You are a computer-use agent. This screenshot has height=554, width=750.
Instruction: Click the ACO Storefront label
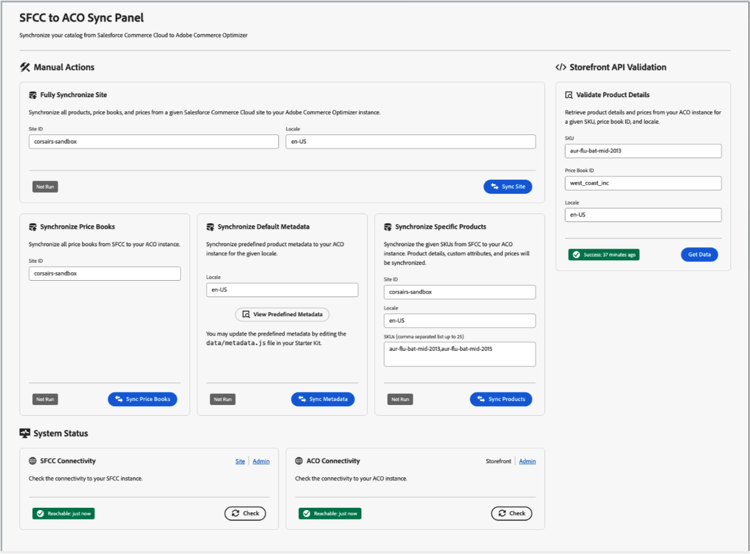[498, 461]
